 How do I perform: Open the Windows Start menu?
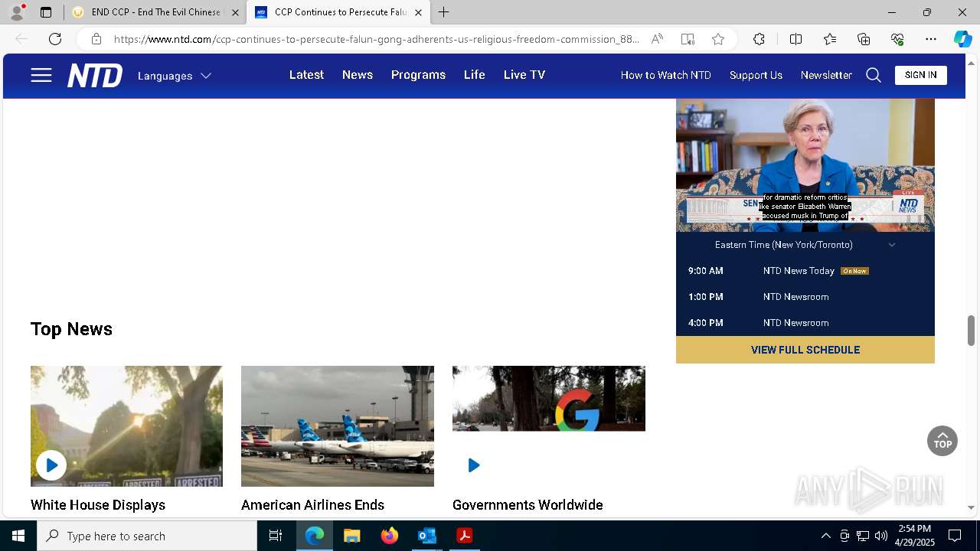(x=18, y=536)
